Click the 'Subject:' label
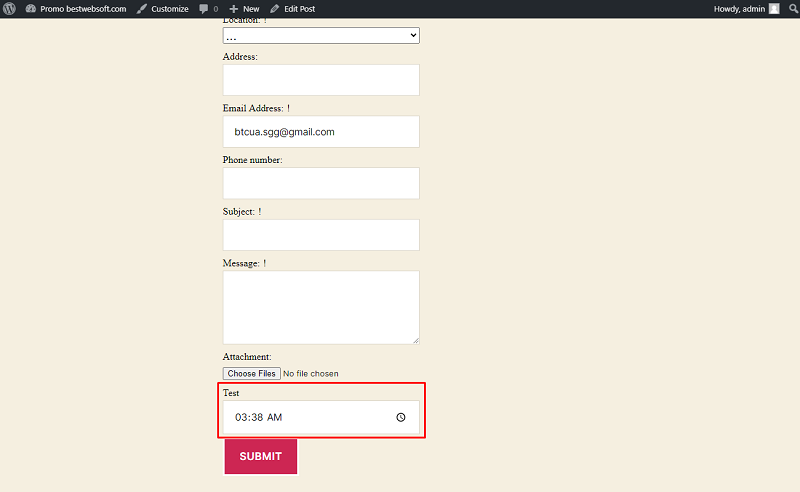The image size is (800, 492). point(238,212)
